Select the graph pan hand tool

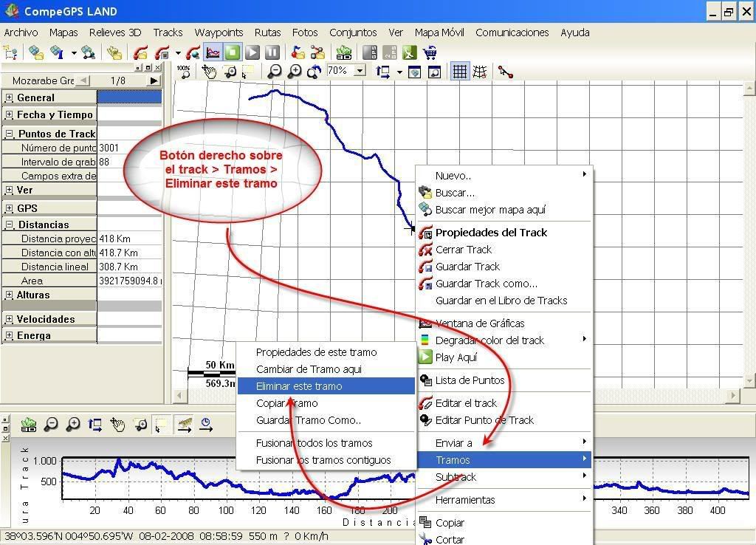[x=117, y=425]
